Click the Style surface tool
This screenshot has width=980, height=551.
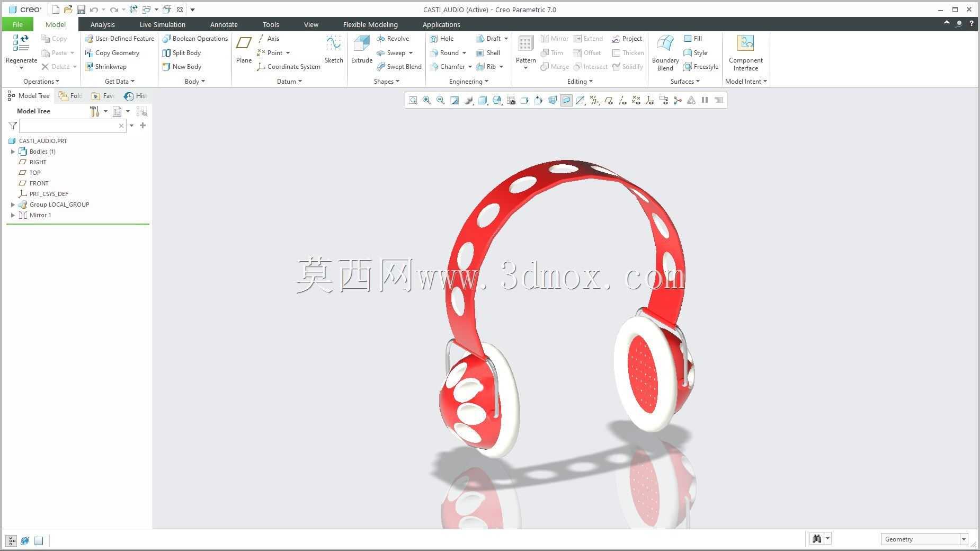click(696, 53)
